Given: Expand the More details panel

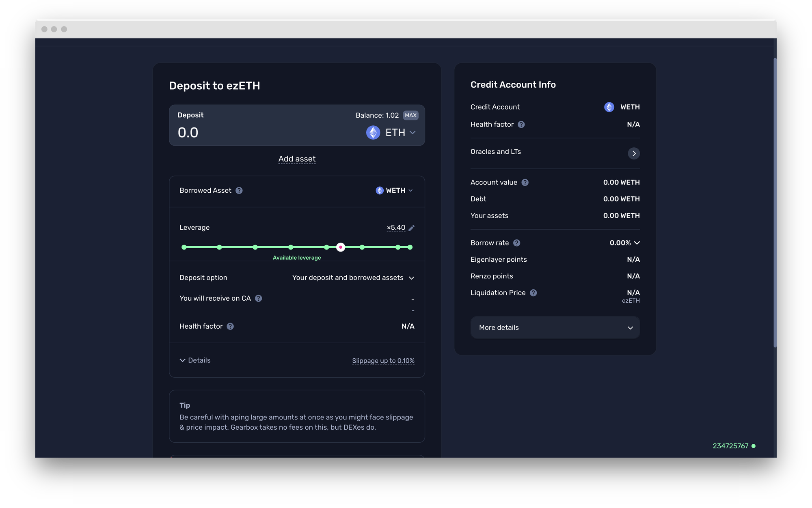Looking at the screenshot, I should click(555, 327).
